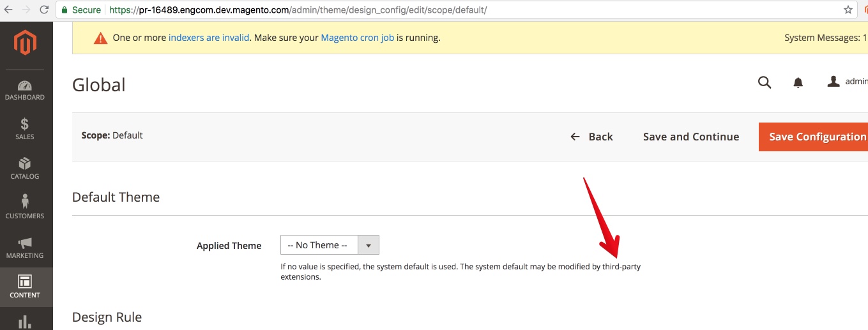The image size is (868, 330).
Task: Reload the page with browser refresh
Action: (x=44, y=10)
